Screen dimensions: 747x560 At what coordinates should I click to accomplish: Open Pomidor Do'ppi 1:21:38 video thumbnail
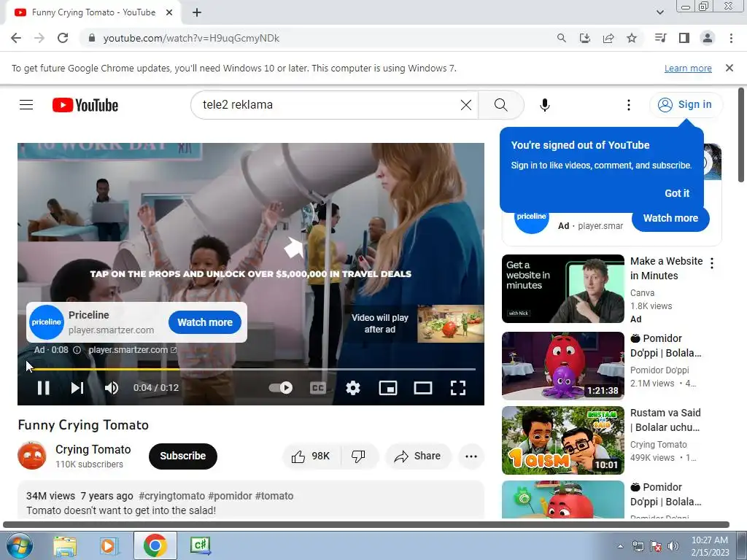pyautogui.click(x=562, y=366)
